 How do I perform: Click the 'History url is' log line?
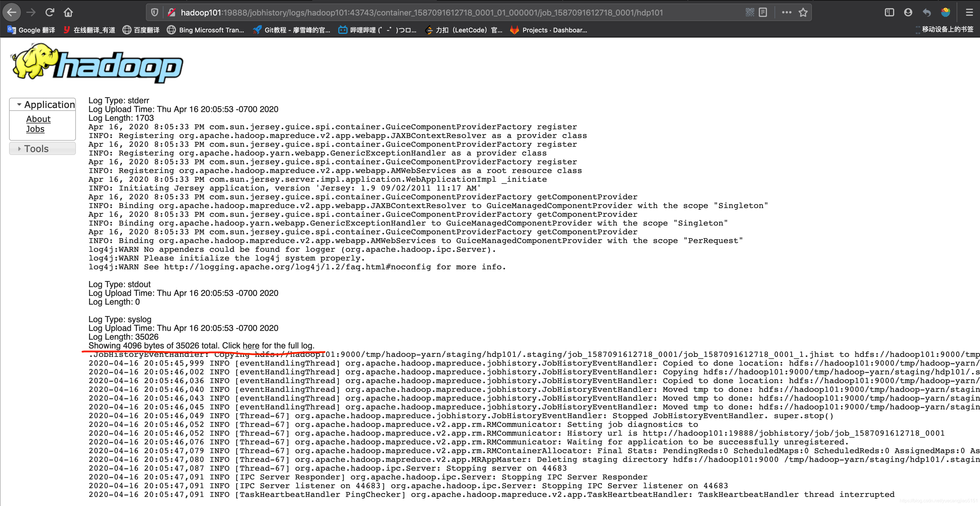517,433
